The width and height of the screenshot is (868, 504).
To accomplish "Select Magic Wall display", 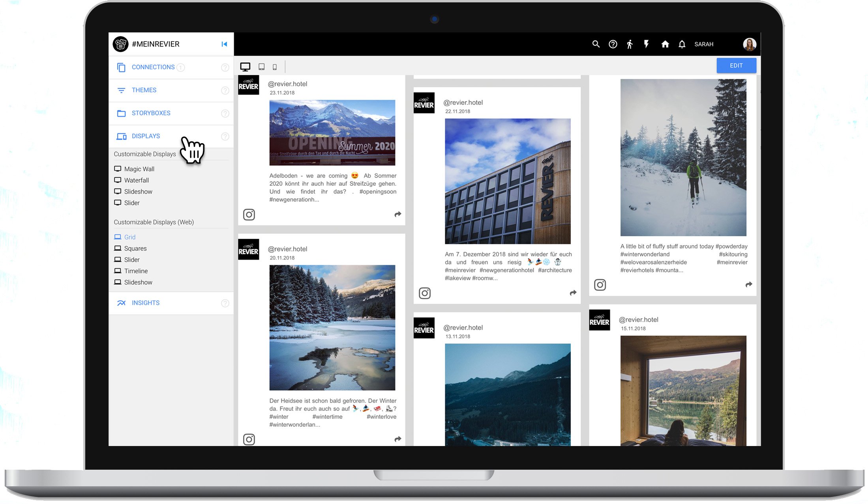I will (x=134, y=169).
